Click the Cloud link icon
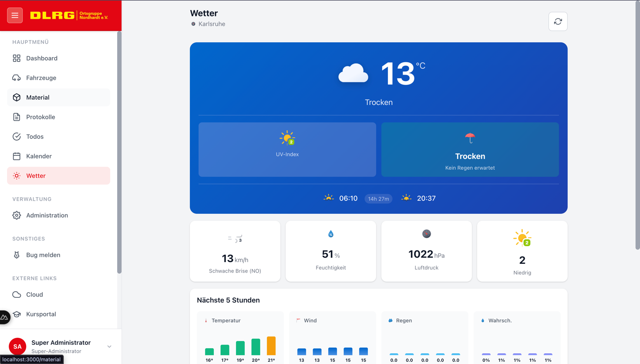This screenshot has height=364, width=640. [17, 295]
